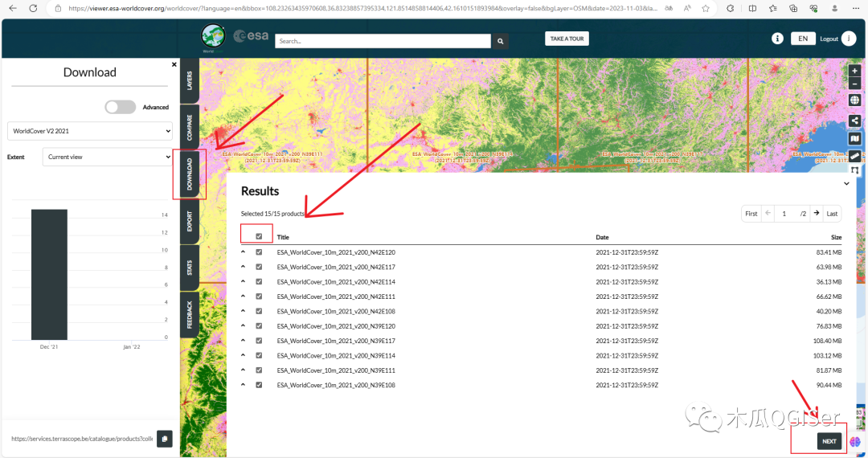Uncheck the N42E108 product checkbox
Image resolution: width=868 pixels, height=458 pixels.
[x=259, y=311]
